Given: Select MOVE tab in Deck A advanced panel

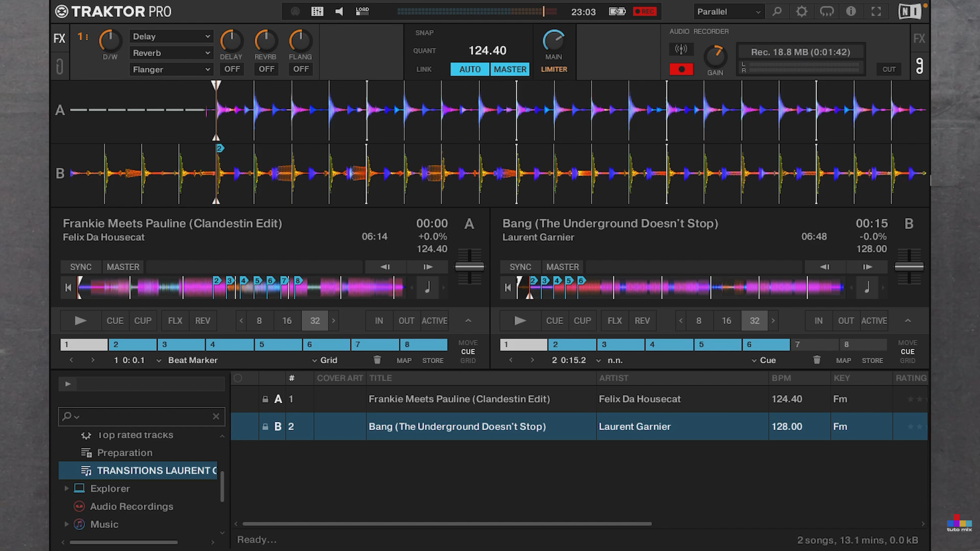Looking at the screenshot, I should coord(468,343).
